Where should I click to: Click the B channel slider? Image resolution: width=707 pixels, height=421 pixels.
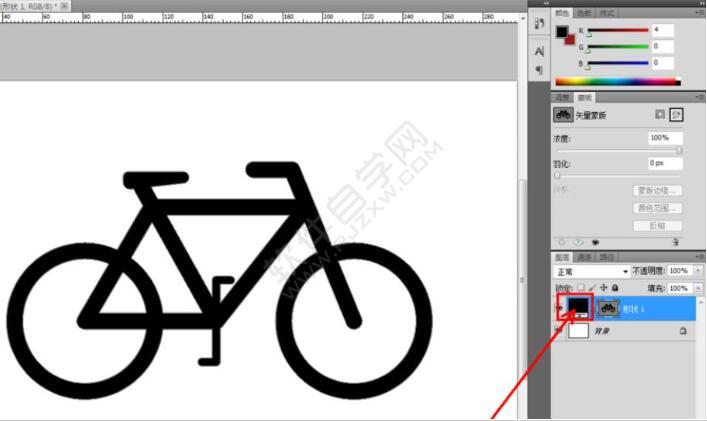(618, 64)
